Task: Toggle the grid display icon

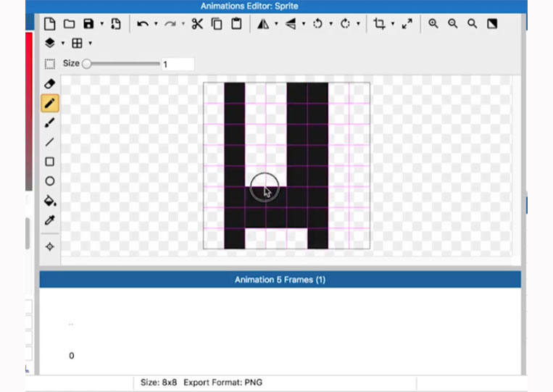Action: click(77, 43)
